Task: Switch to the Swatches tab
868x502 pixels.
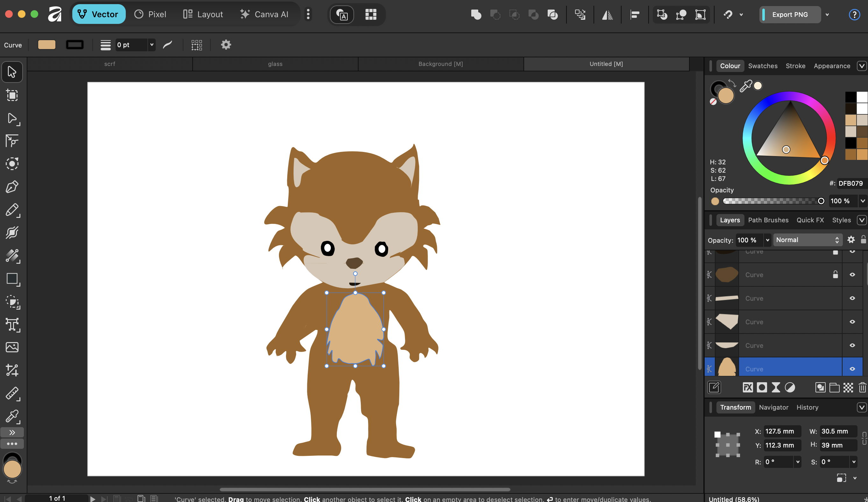Action: (x=763, y=66)
